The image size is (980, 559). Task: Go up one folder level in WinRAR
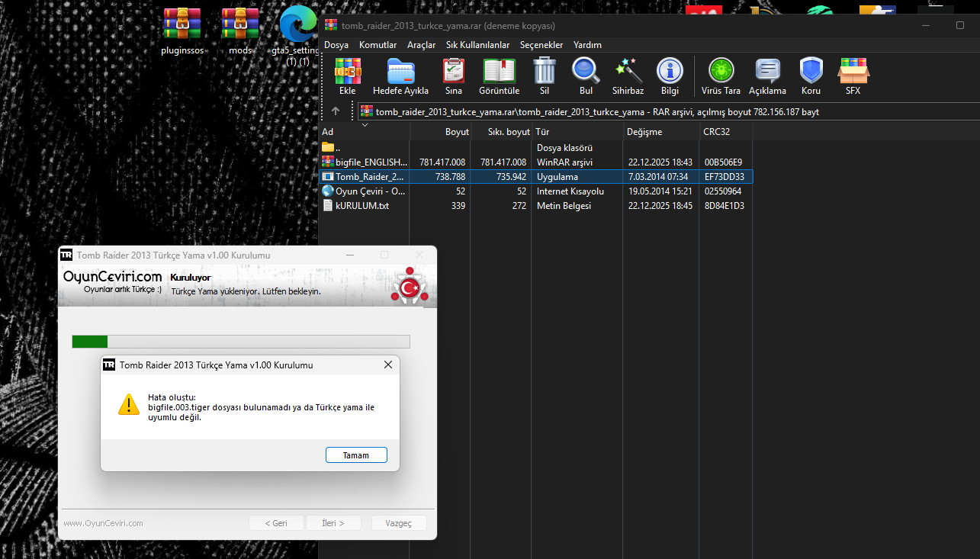click(x=336, y=111)
